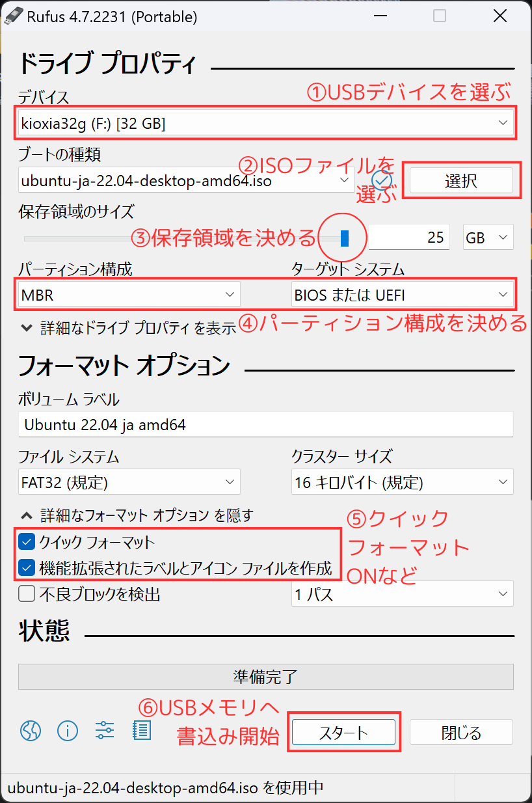532x803 pixels.
Task: Click the checksum checkmark icon beside 選択
Action: (x=382, y=180)
